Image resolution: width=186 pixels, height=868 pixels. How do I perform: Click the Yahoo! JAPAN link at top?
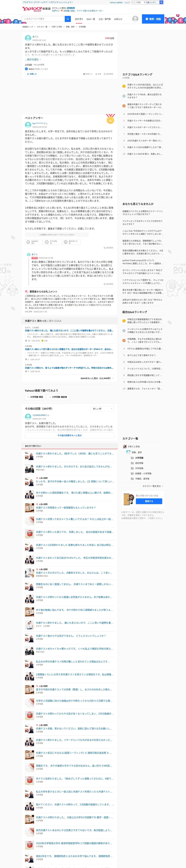coord(116,2)
